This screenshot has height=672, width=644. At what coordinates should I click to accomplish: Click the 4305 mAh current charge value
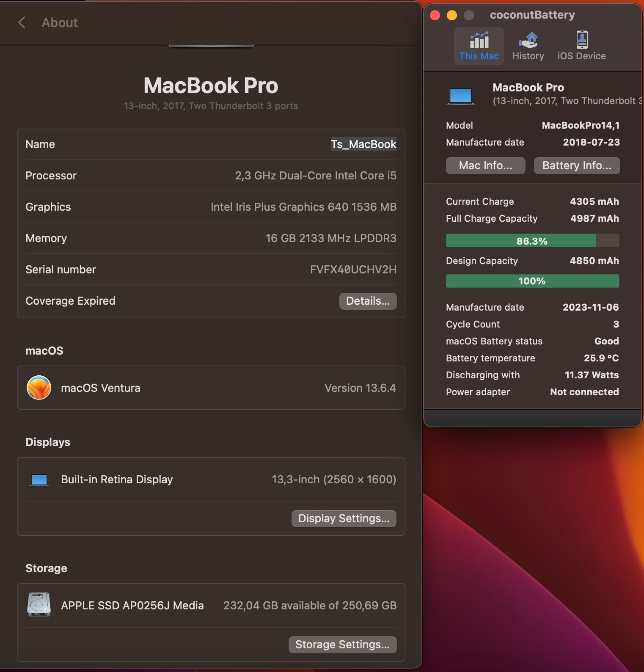[x=594, y=201]
